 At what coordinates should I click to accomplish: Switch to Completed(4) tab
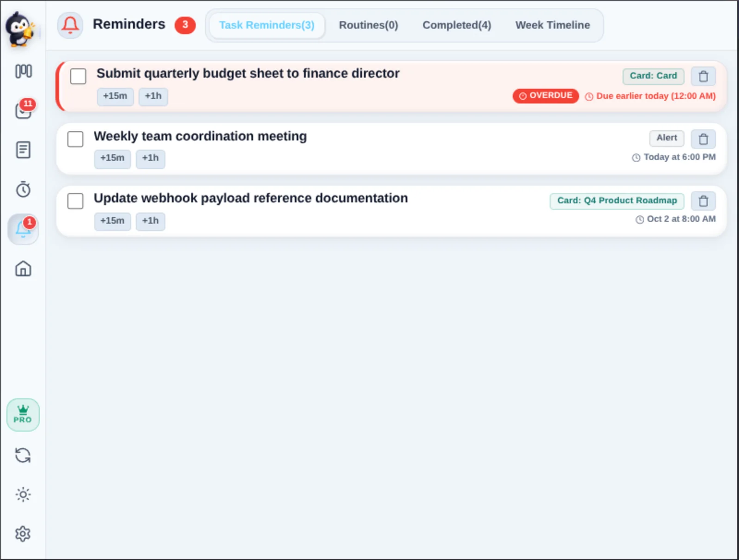click(x=457, y=25)
